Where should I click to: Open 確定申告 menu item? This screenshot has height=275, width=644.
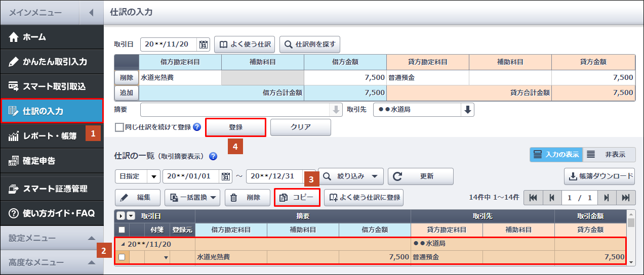52,161
